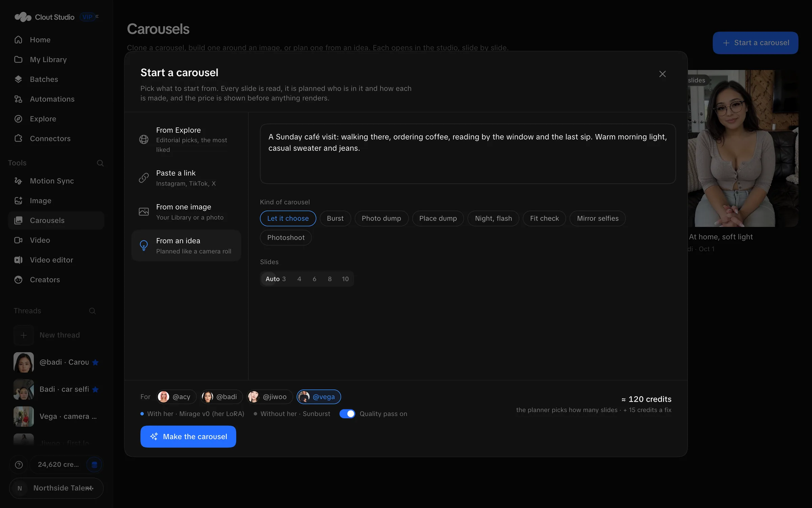The height and width of the screenshot is (508, 812).
Task: Open Home from the sidebar
Action: [x=56, y=40]
